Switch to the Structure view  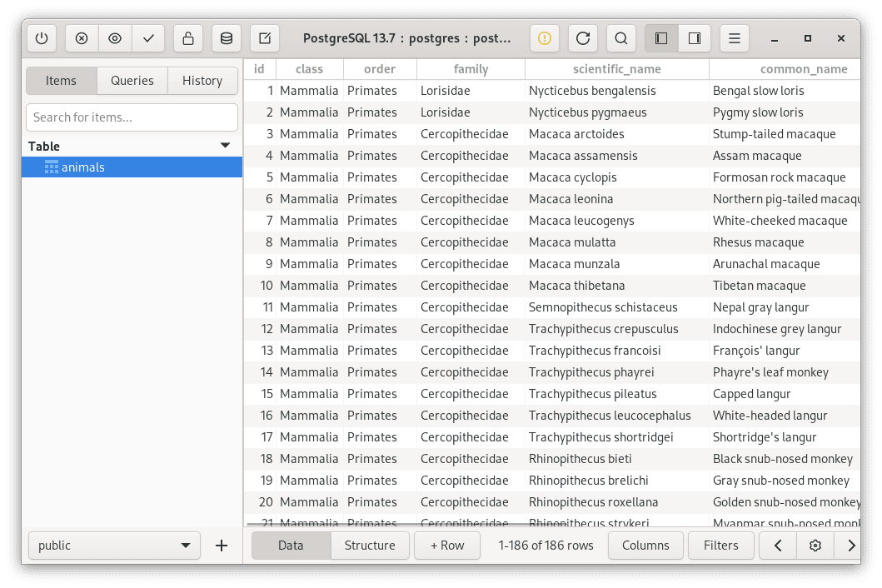click(370, 546)
